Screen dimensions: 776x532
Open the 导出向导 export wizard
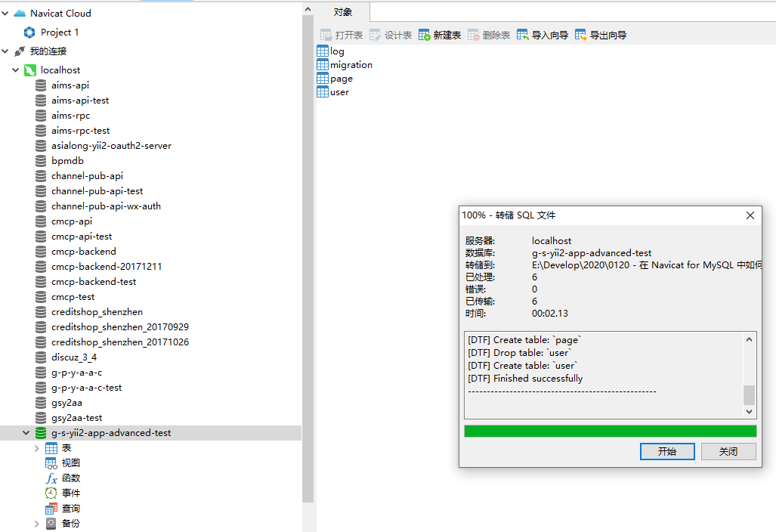tap(601, 35)
